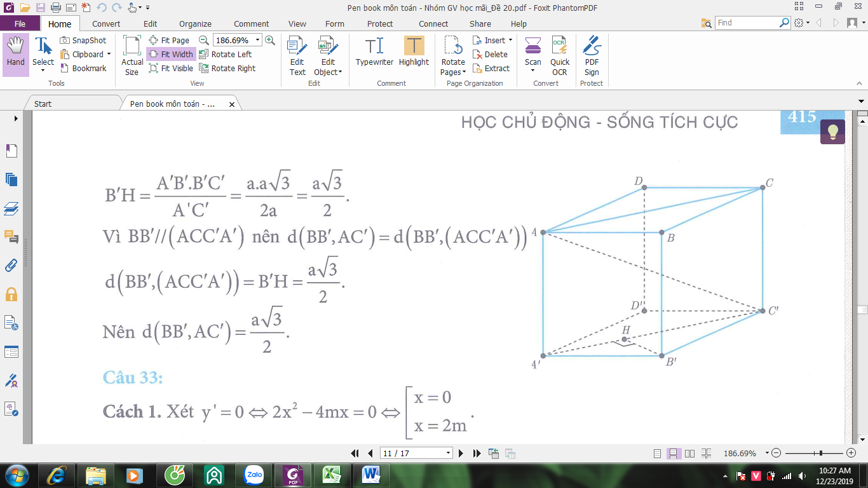Image resolution: width=868 pixels, height=488 pixels.
Task: Select the Highlight tool
Action: click(x=414, y=51)
